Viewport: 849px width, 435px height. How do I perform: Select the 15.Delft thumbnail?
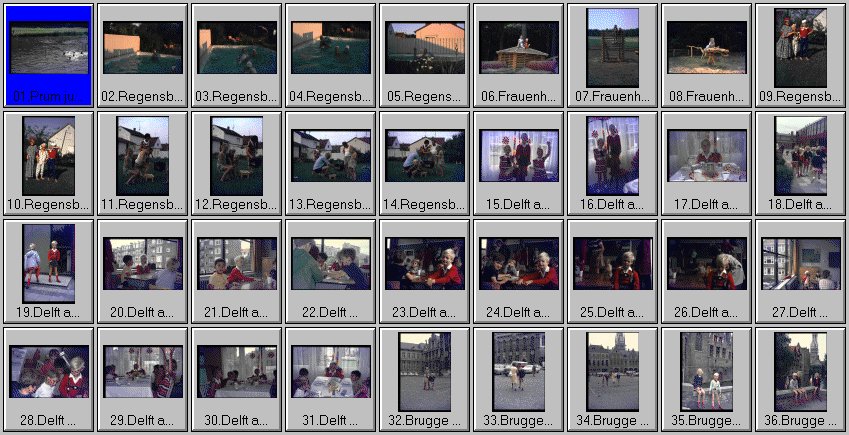tap(519, 156)
